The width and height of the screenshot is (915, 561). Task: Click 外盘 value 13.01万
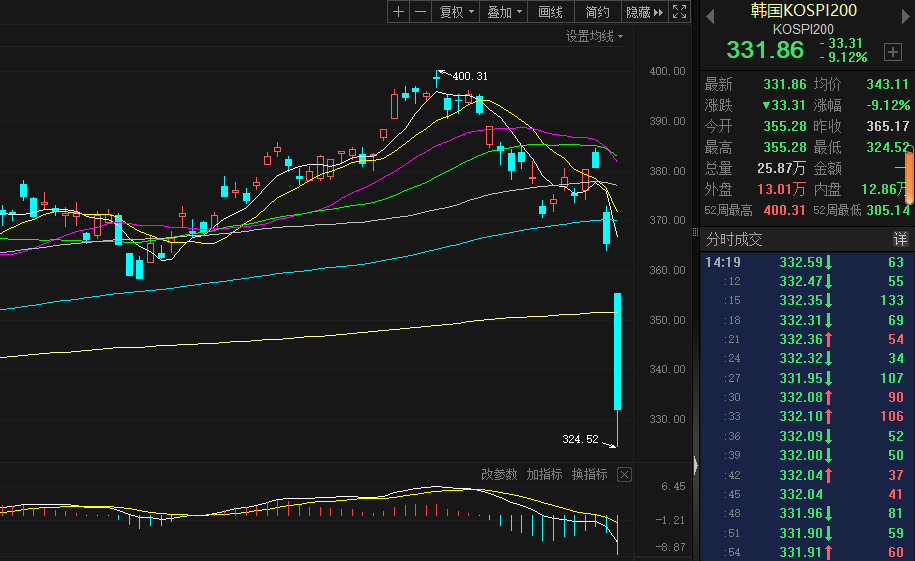(x=781, y=189)
